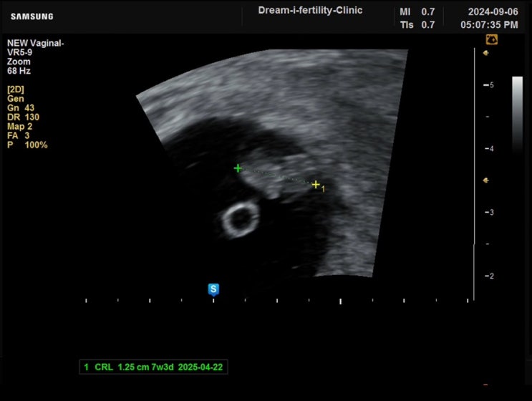
Task: Click the grayscale map bar
Action: point(518,115)
